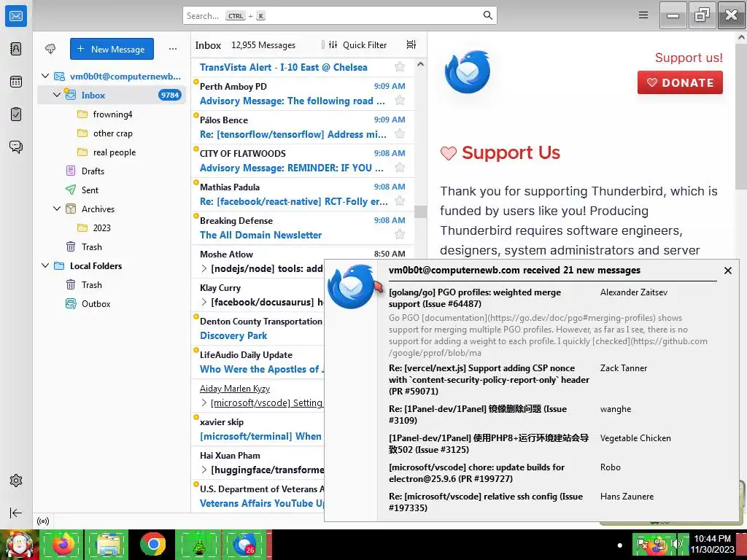Click the message list scrollbar thumb
The width and height of the screenshot is (747, 560).
click(420, 211)
